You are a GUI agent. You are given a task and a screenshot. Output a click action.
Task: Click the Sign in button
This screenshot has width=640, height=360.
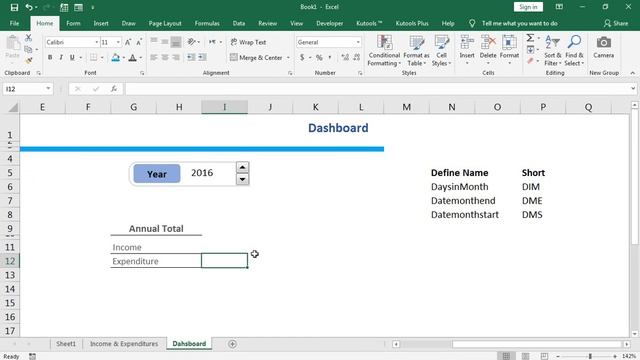528,7
